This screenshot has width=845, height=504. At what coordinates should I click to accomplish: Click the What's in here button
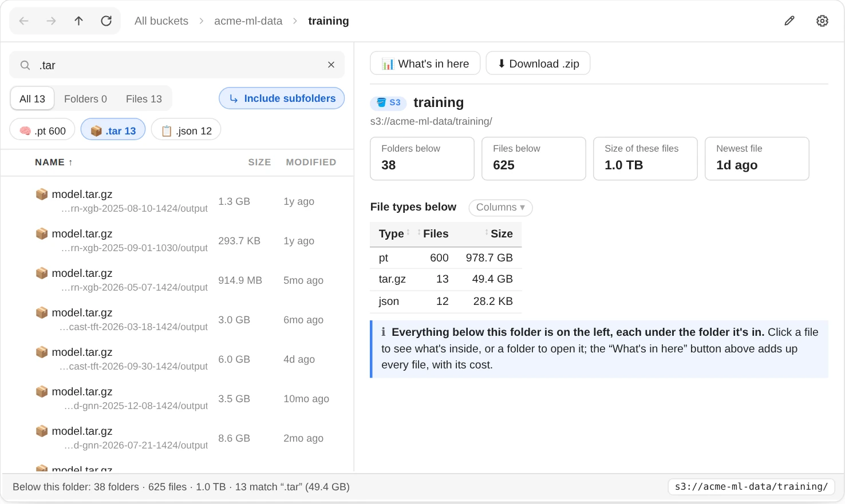425,64
